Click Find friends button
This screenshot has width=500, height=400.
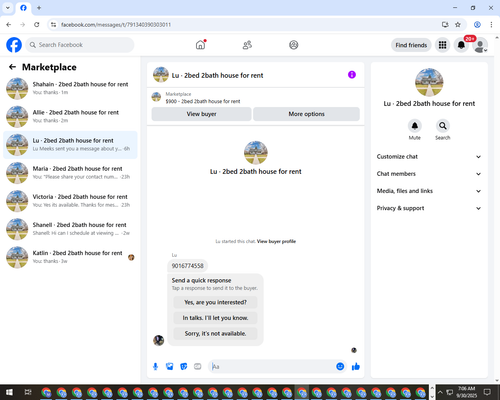coord(411,45)
